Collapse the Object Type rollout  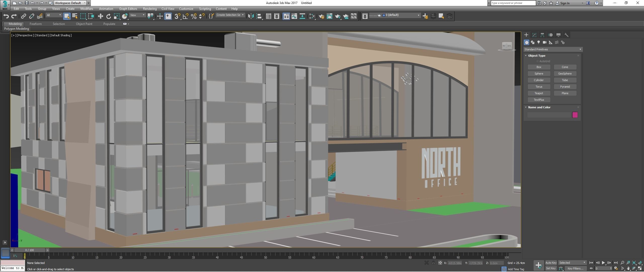tap(537, 56)
